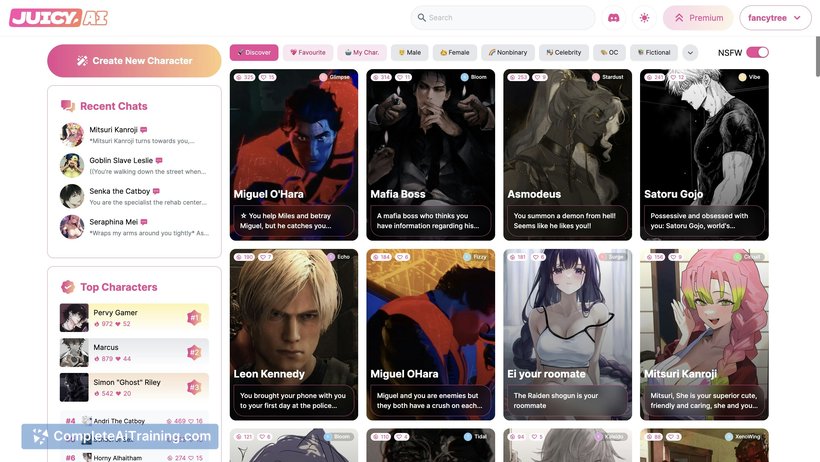Open Marcus in Top Characters
This screenshot has width=820, height=462.
(x=134, y=352)
